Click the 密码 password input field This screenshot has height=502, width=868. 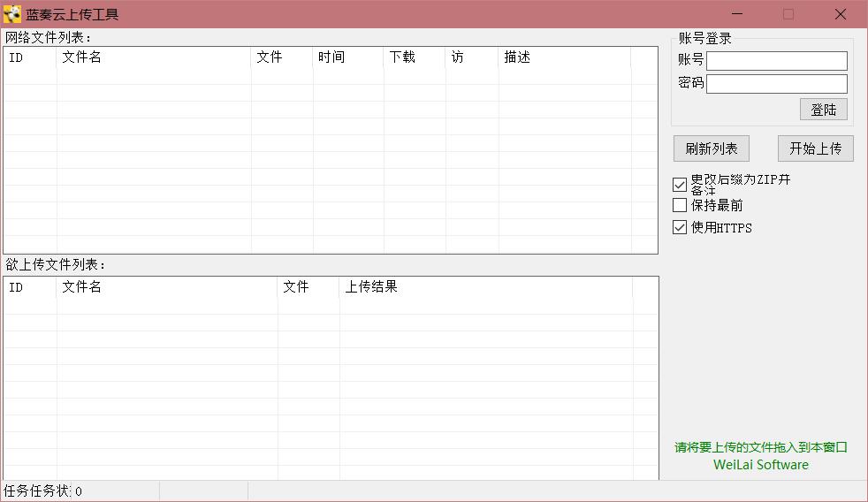pyautogui.click(x=776, y=83)
